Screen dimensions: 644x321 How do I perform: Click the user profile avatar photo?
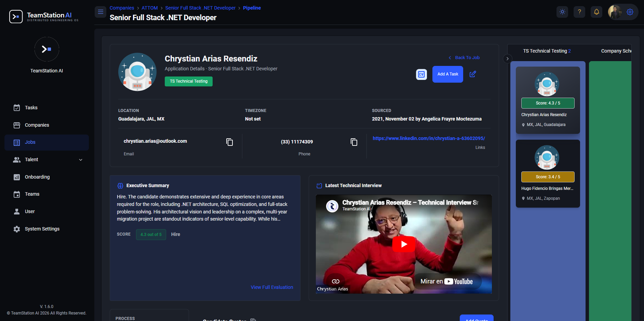615,12
